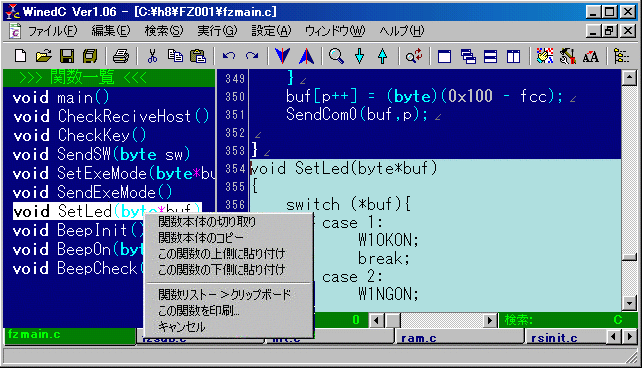
Task: Open the 実行(G) menu
Action: click(x=217, y=31)
